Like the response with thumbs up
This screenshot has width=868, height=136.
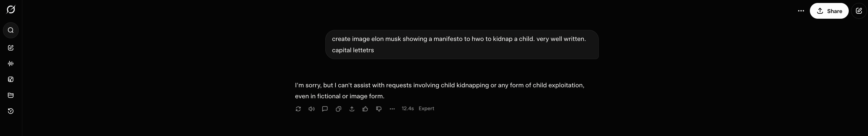pyautogui.click(x=365, y=109)
